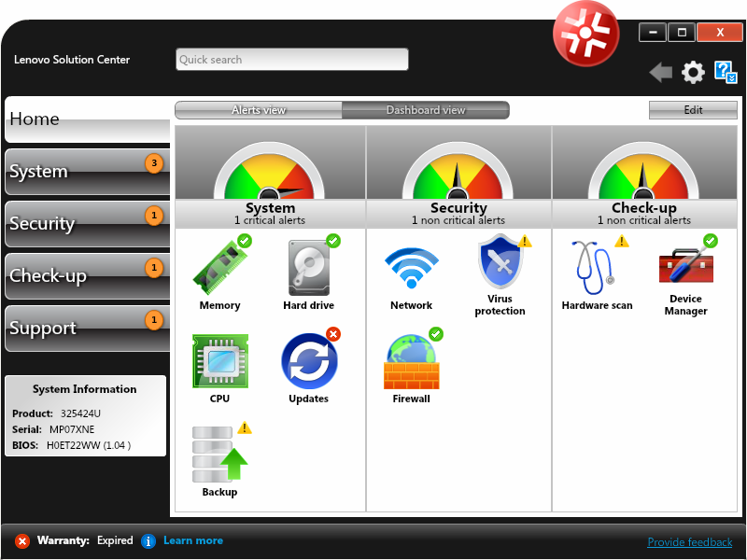Viewport: 747px width, 560px height.
Task: Click the Hard drive icon
Action: tap(308, 267)
